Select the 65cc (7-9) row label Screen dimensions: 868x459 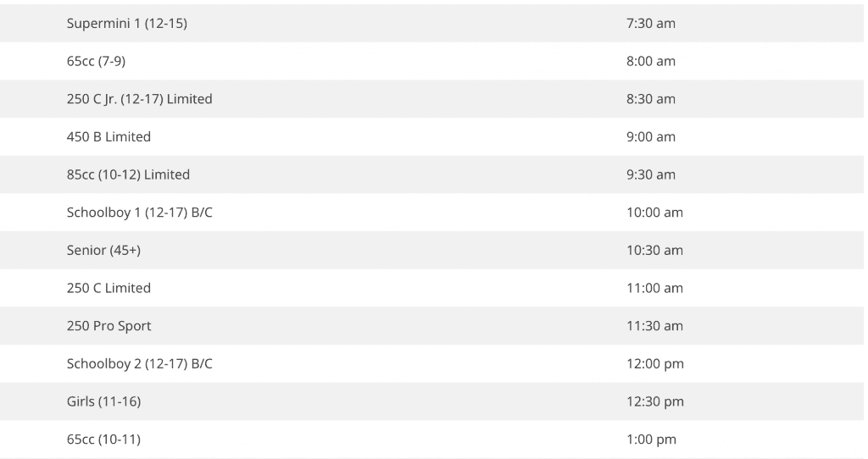(x=97, y=62)
